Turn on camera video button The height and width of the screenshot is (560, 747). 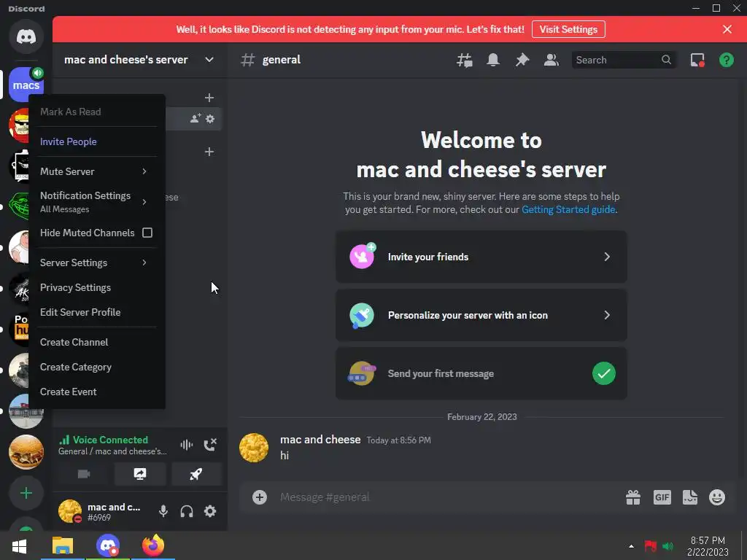84,474
